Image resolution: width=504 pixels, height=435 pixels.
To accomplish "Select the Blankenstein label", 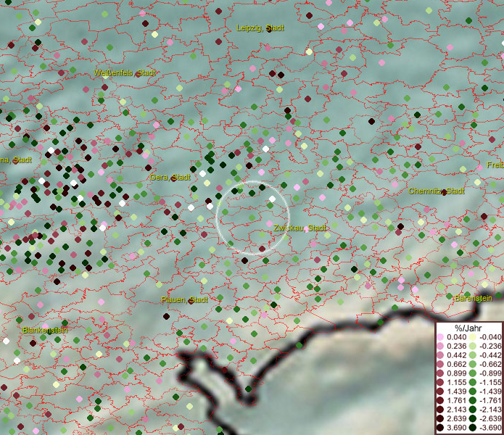I will pos(45,330).
